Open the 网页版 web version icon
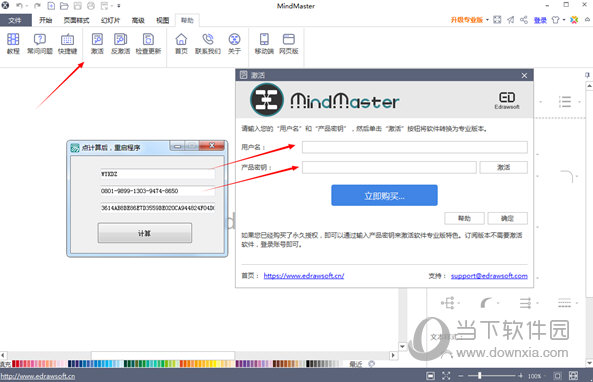 pyautogui.click(x=289, y=43)
